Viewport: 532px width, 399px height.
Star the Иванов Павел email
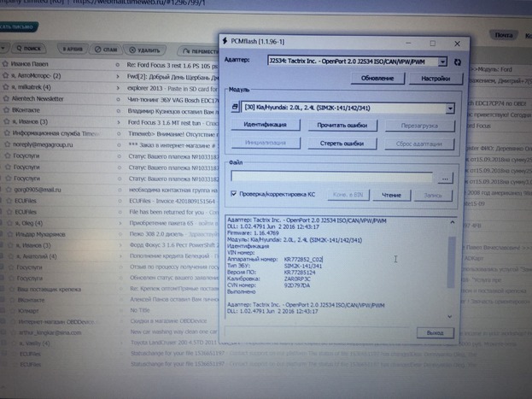[x=5, y=63]
